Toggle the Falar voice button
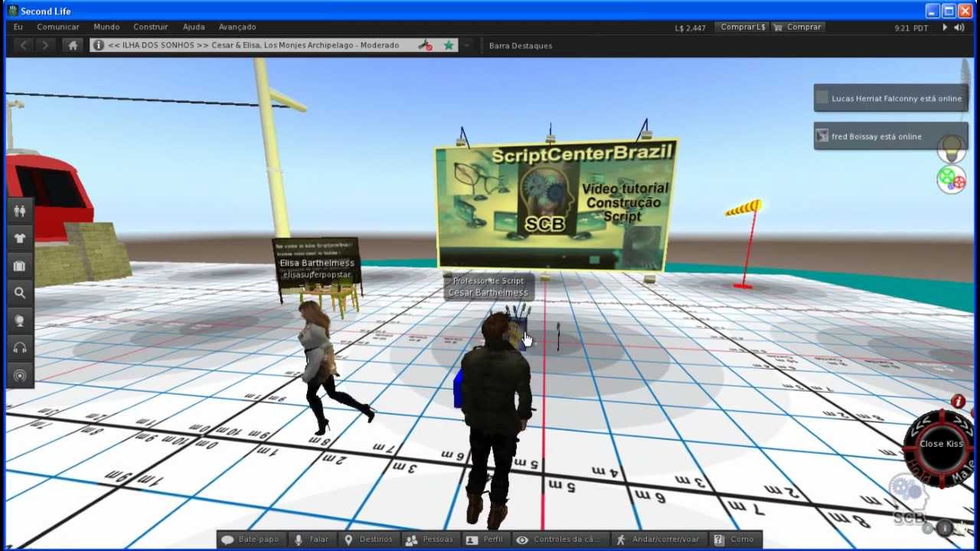 (x=312, y=540)
